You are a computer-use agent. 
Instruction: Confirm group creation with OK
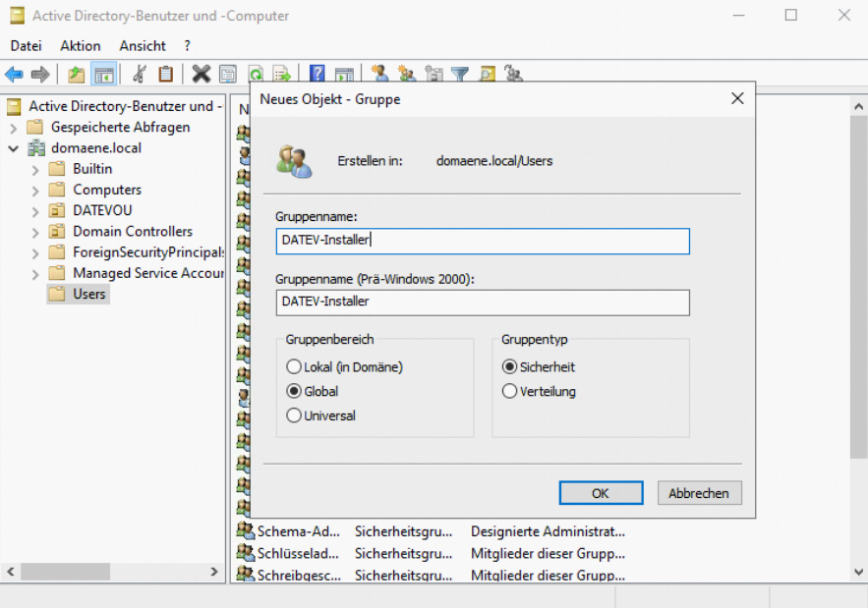point(601,493)
